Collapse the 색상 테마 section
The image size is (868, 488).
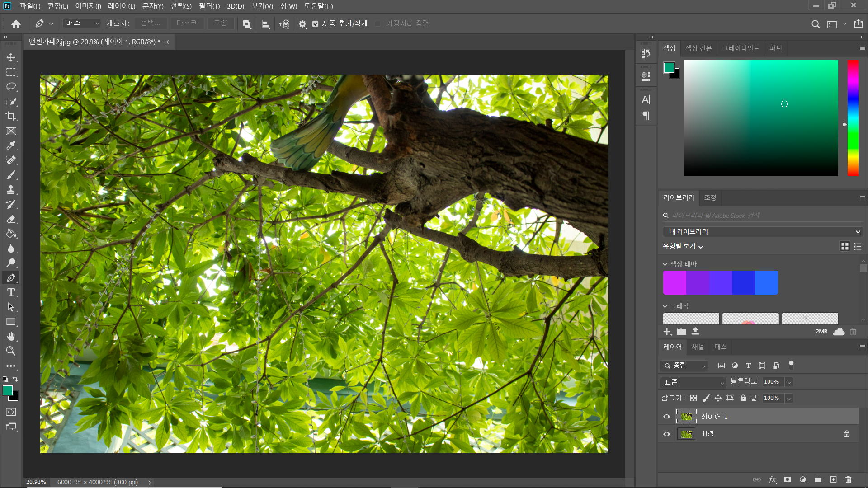(x=665, y=264)
